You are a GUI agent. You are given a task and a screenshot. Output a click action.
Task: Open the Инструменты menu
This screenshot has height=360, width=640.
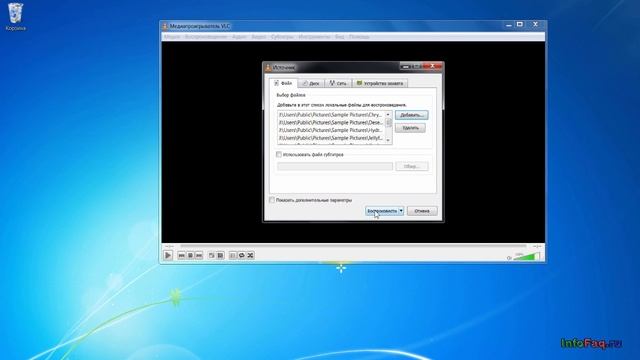point(314,37)
